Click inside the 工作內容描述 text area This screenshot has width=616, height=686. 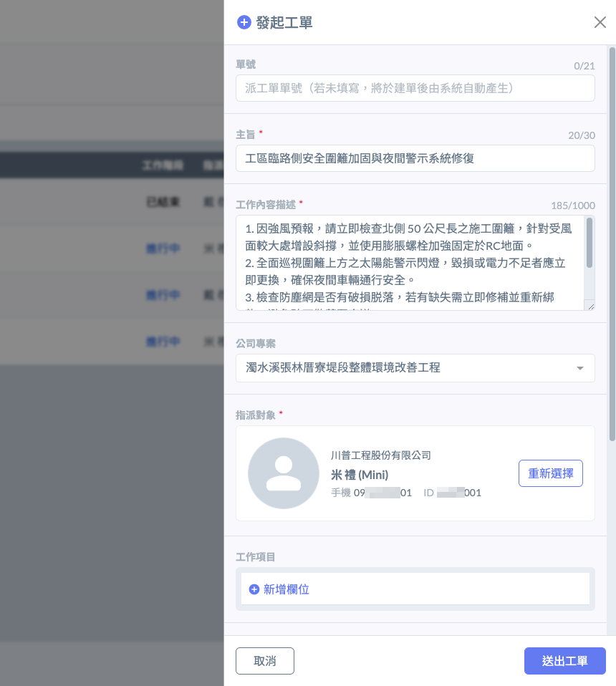[x=410, y=264]
